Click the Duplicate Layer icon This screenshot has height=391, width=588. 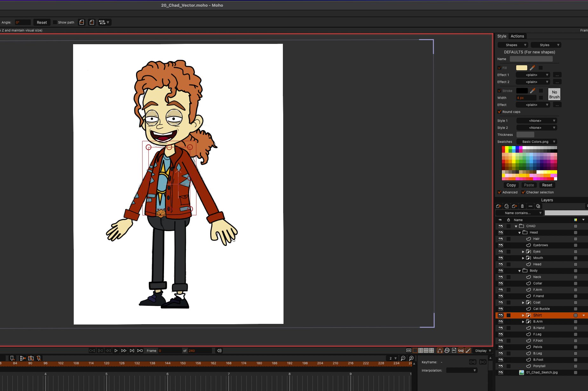(507, 206)
